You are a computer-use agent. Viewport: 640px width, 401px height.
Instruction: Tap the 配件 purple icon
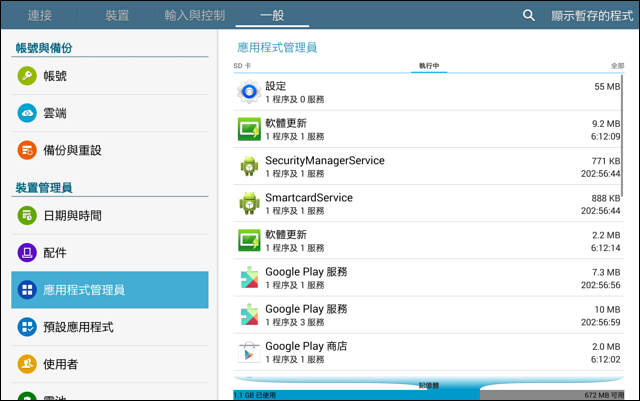27,253
